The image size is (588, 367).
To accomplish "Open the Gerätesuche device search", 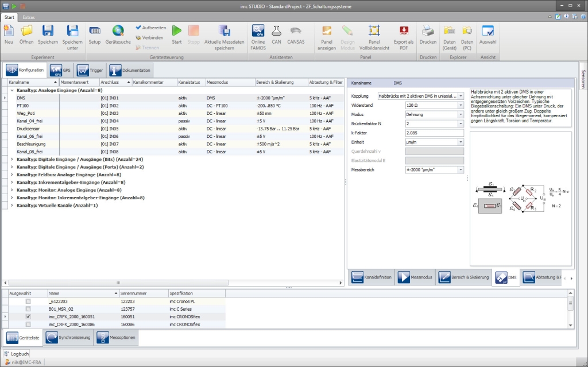I will pyautogui.click(x=118, y=32).
